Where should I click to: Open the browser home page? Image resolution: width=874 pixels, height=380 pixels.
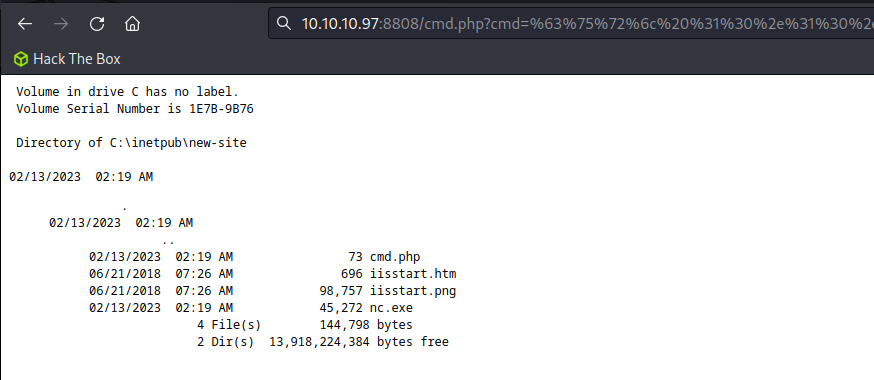(133, 23)
